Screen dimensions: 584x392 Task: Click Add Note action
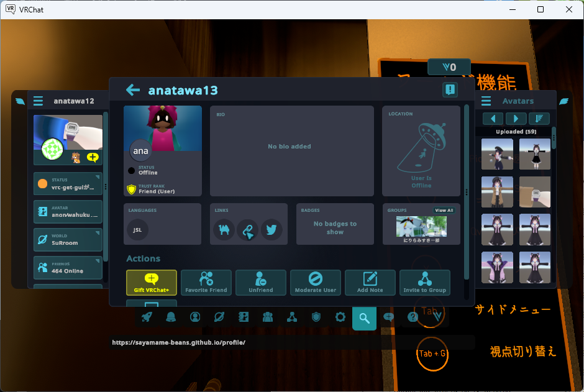[370, 283]
